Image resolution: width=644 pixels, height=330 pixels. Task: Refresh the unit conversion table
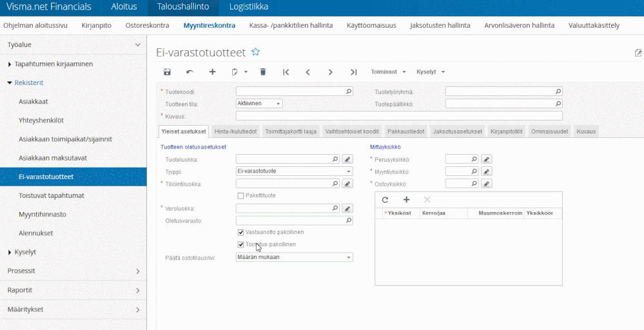tap(385, 200)
